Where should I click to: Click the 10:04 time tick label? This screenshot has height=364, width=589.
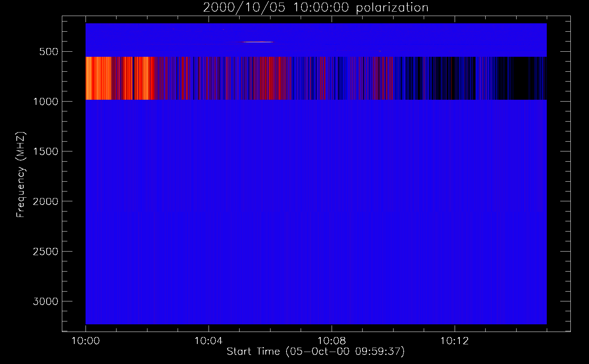[209, 341]
